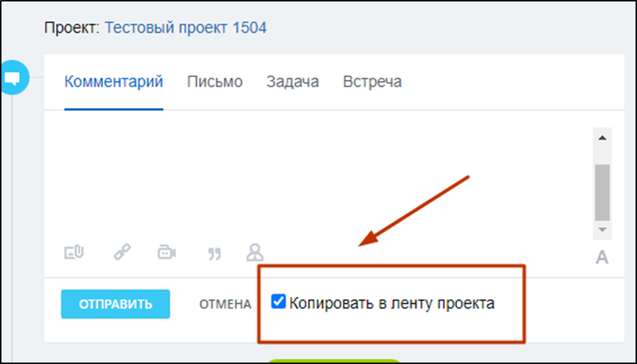Image resolution: width=637 pixels, height=364 pixels.
Task: Click the mention person icon
Action: [x=255, y=252]
